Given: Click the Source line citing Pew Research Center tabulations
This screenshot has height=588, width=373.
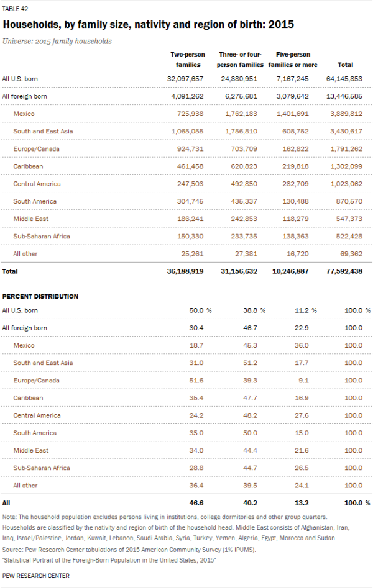Looking at the screenshot, I should click(129, 550).
